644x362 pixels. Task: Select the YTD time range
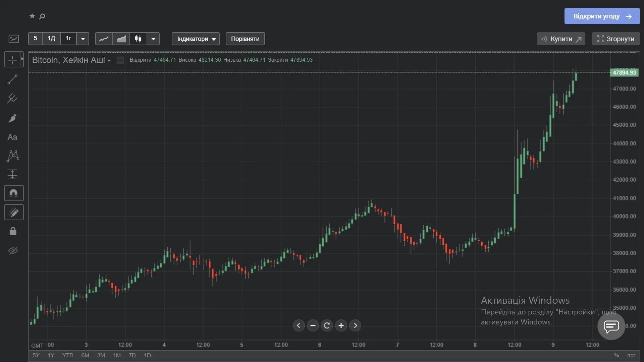point(68,355)
